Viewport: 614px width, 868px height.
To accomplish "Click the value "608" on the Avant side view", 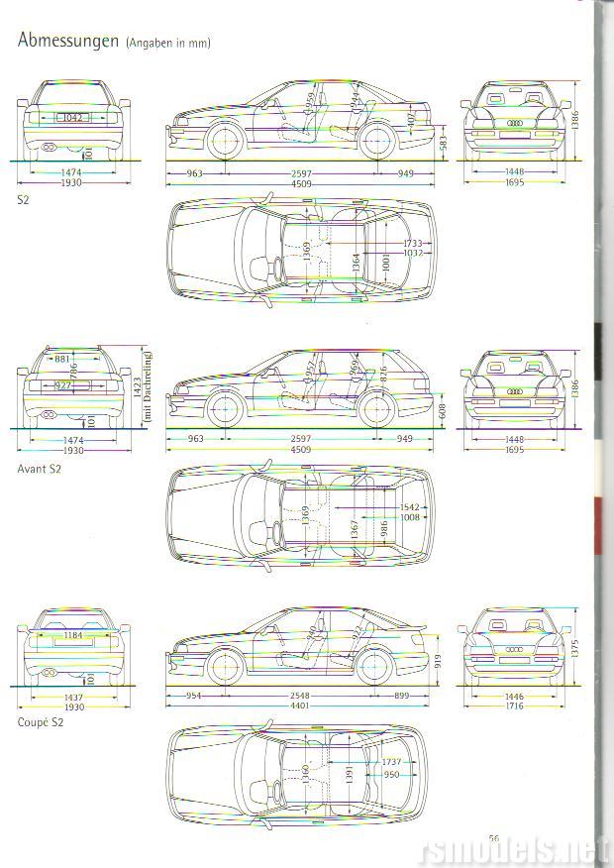I will point(442,411).
